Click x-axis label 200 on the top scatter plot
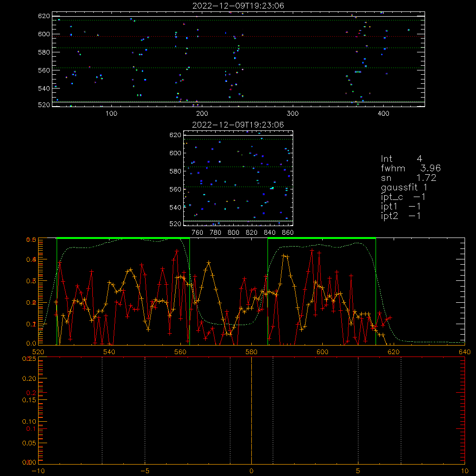 [202, 114]
